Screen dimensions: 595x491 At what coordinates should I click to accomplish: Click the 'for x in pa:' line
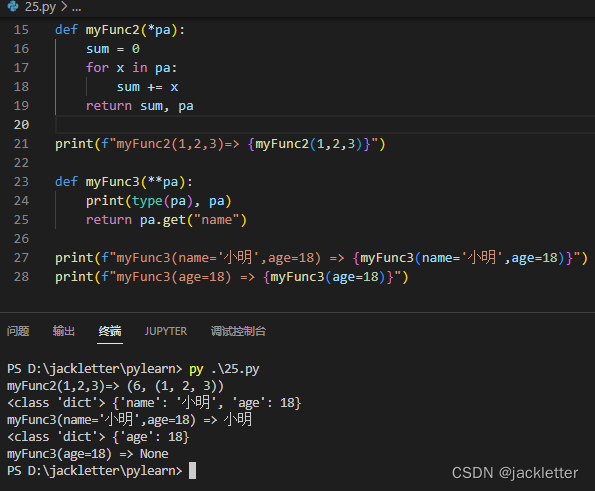pyautogui.click(x=131, y=68)
